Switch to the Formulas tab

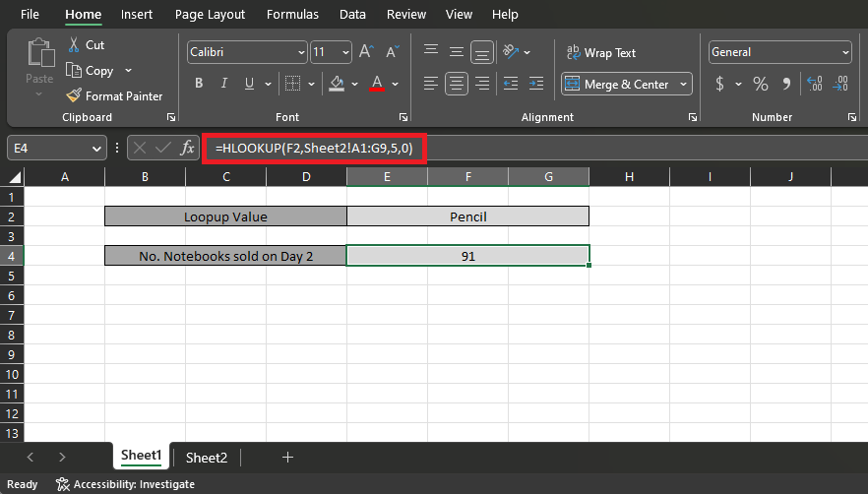292,15
